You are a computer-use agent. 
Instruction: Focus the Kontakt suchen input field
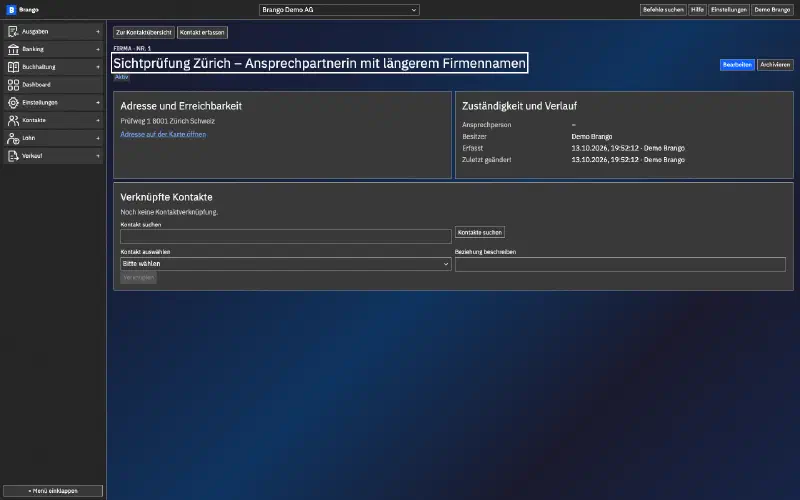coord(286,236)
